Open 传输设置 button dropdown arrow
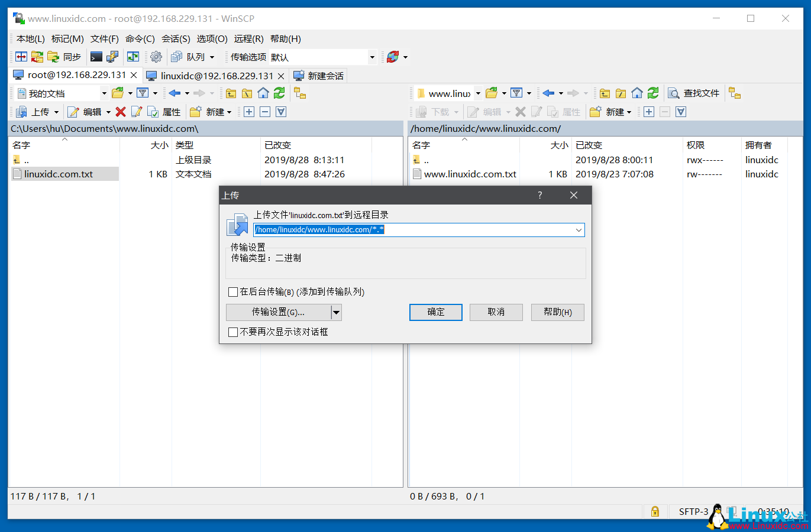Image resolution: width=811 pixels, height=532 pixels. (336, 312)
